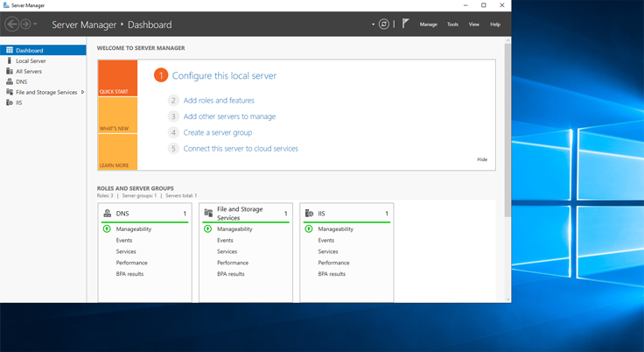Click the forward navigation arrow
644x352 pixels.
click(25, 25)
